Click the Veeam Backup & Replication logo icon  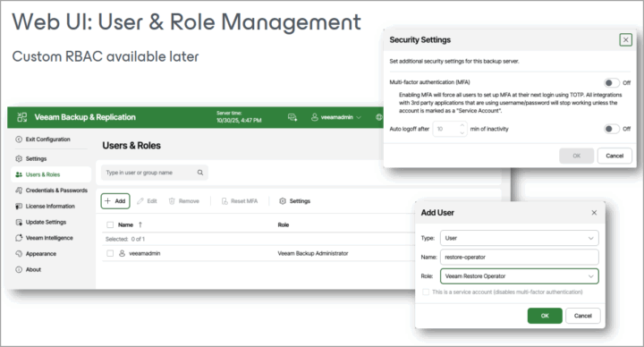click(21, 117)
